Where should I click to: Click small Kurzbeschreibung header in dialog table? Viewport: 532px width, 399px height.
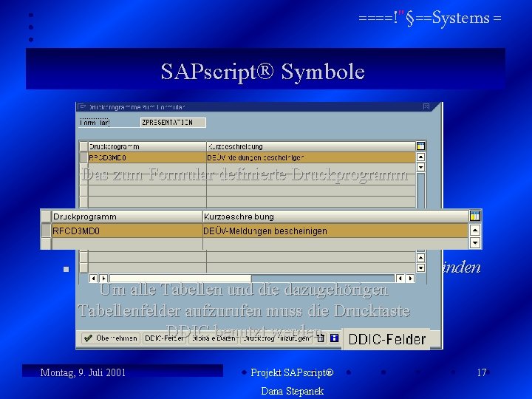click(311, 146)
